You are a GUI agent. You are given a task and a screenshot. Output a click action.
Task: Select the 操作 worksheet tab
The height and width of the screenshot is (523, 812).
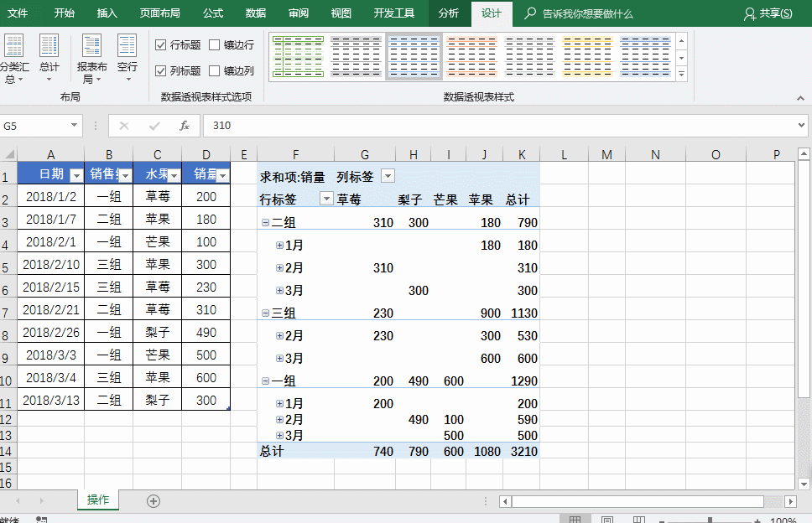(x=98, y=500)
